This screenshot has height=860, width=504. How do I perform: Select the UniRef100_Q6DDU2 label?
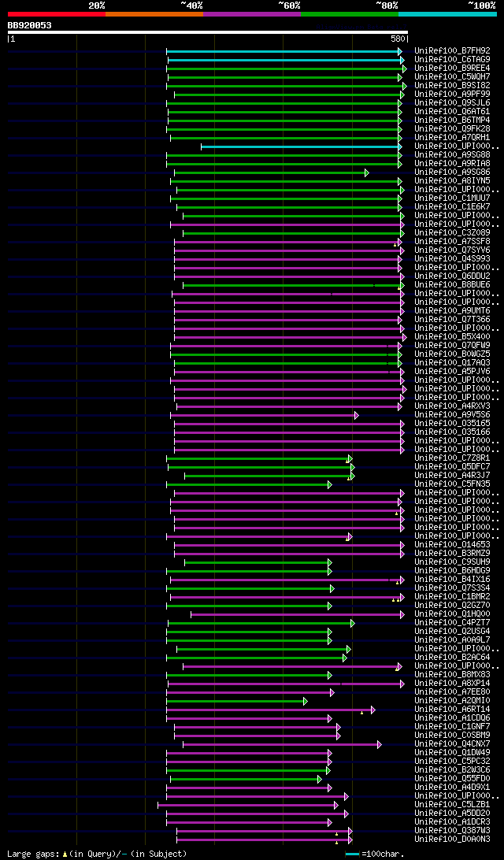[x=453, y=276]
